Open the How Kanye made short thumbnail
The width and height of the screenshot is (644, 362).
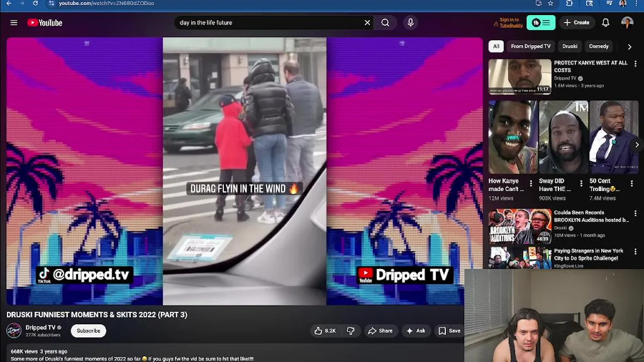coord(513,137)
